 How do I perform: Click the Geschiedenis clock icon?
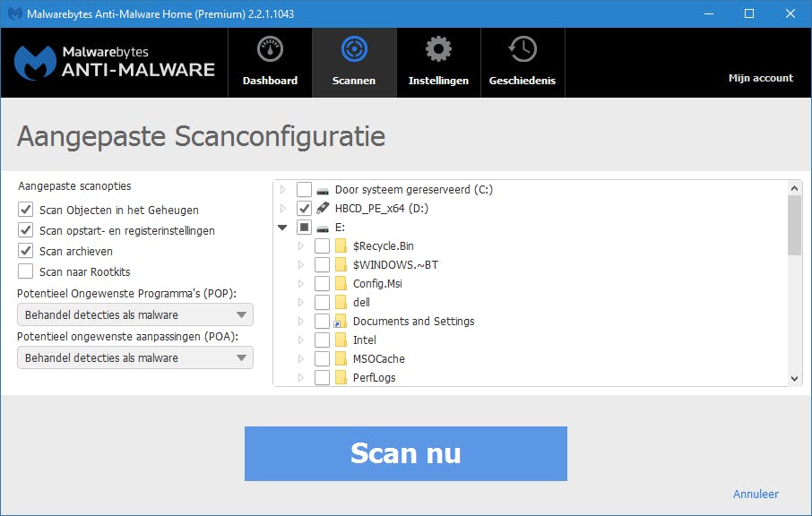523,49
